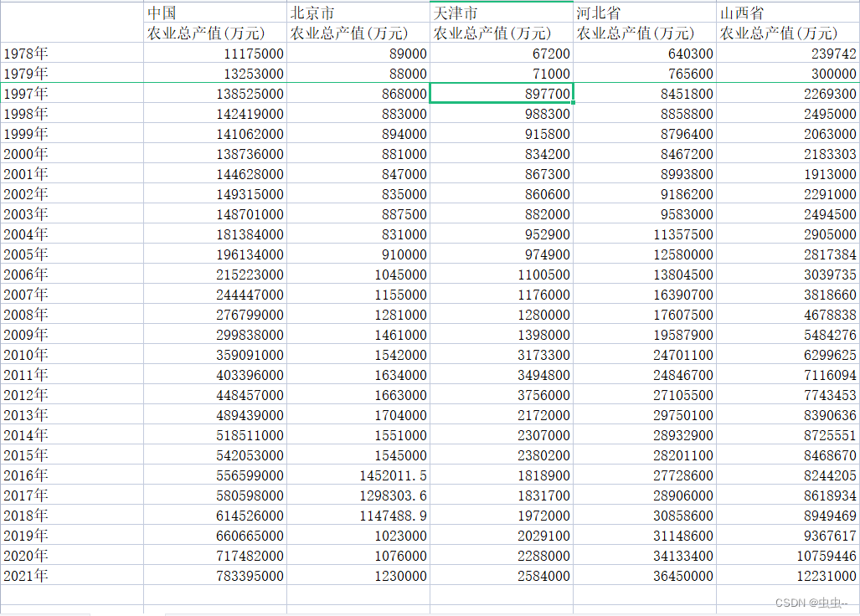Screen dimensions: 860x616
Task: Select cell with value 67200
Action: 502,54
